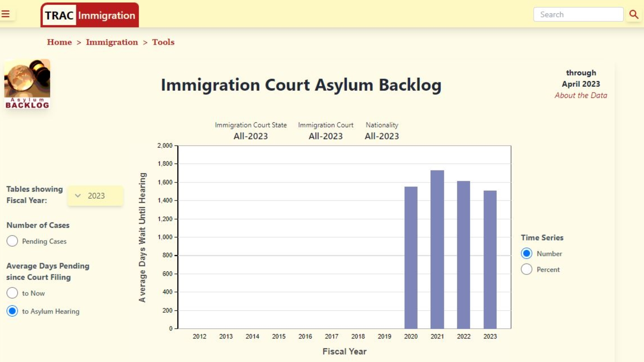The height and width of the screenshot is (362, 644).
Task: Click inside the Search input field
Action: (x=578, y=14)
